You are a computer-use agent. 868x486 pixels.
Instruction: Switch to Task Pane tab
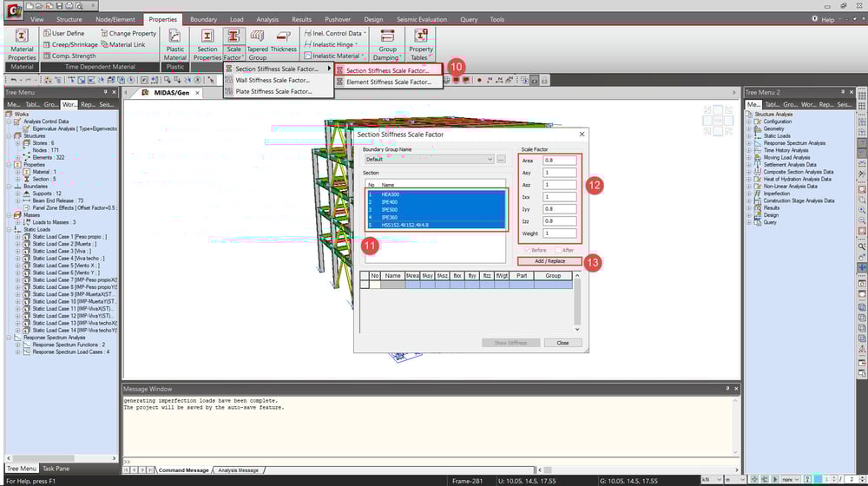pos(56,469)
